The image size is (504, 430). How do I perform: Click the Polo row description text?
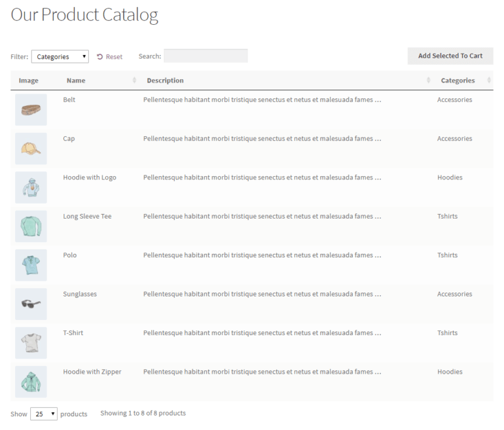(262, 255)
